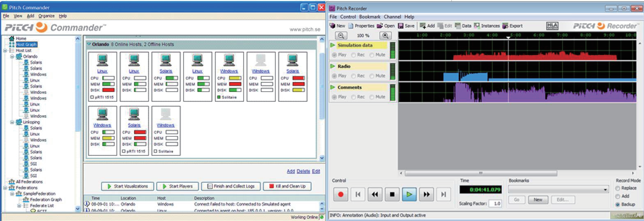Select All Federations in Commander tree
644x221 pixels.
point(29,182)
